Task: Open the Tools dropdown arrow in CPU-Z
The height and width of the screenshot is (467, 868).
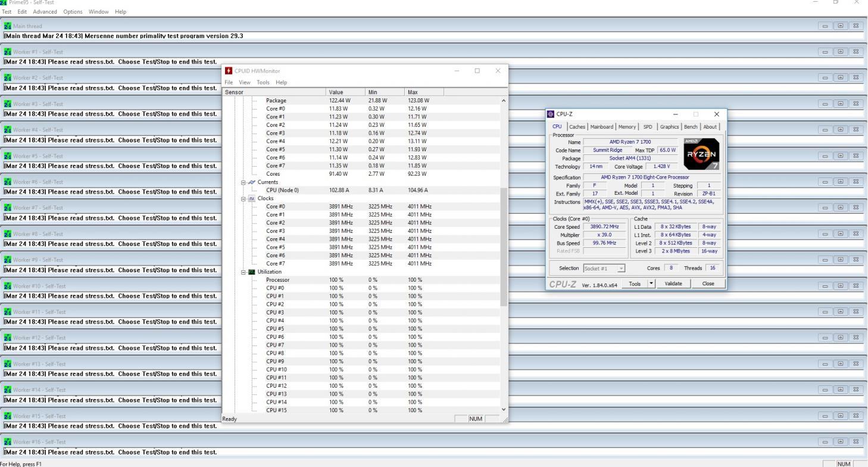Action: point(651,284)
